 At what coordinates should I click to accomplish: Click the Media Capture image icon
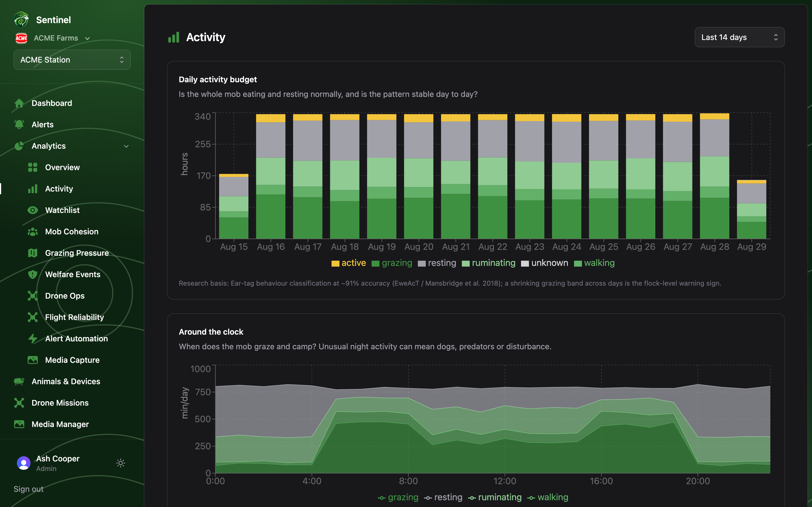(x=32, y=360)
